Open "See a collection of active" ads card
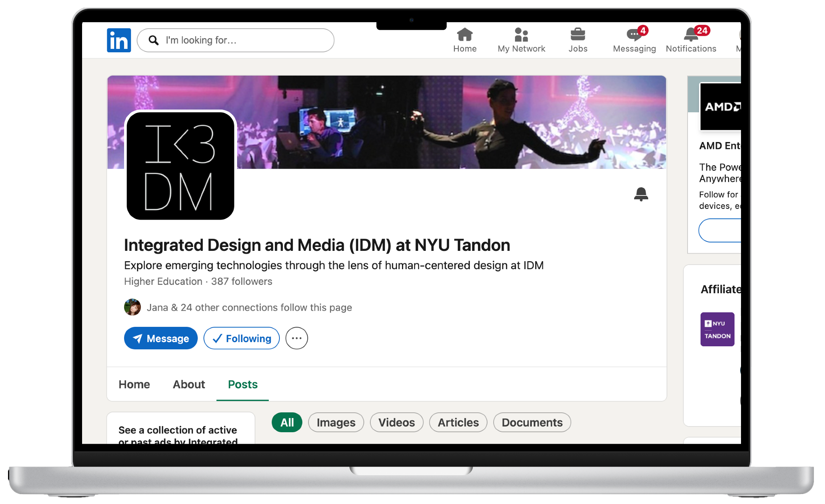The image size is (825, 504). tap(181, 428)
